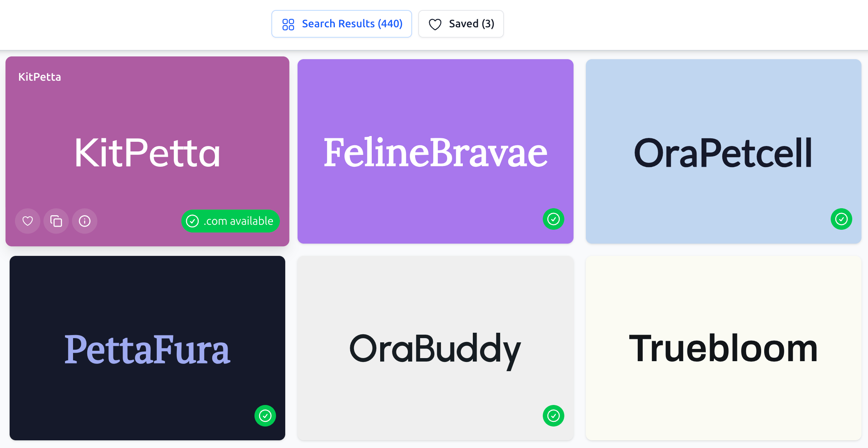Click the heart icon in the Saved button
The image size is (868, 448).
pyautogui.click(x=435, y=24)
